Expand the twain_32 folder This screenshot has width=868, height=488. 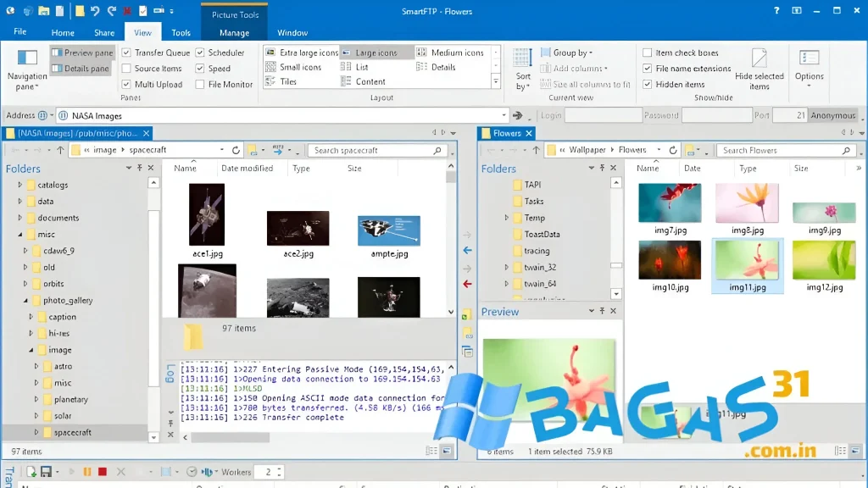(507, 267)
